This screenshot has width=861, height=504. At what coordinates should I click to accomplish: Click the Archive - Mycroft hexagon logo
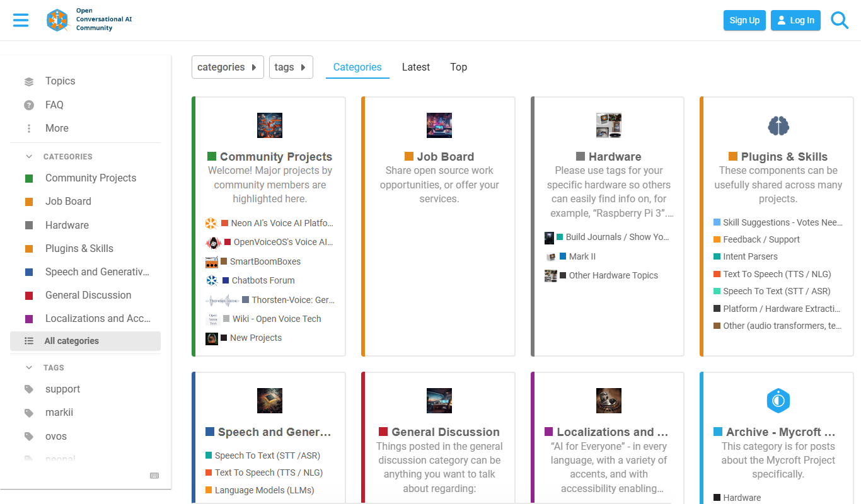coord(778,401)
